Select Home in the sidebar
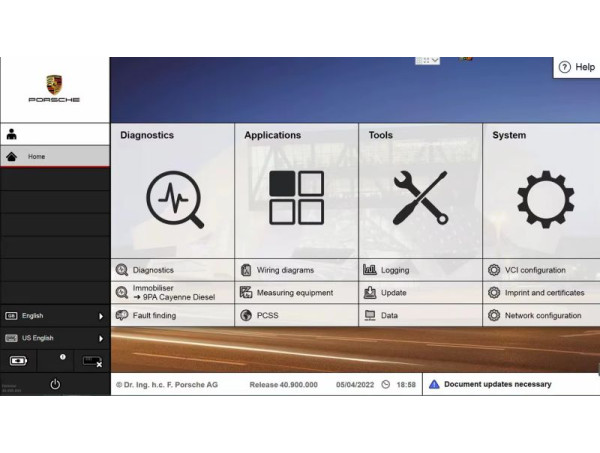Image resolution: width=600 pixels, height=453 pixels. (36, 157)
